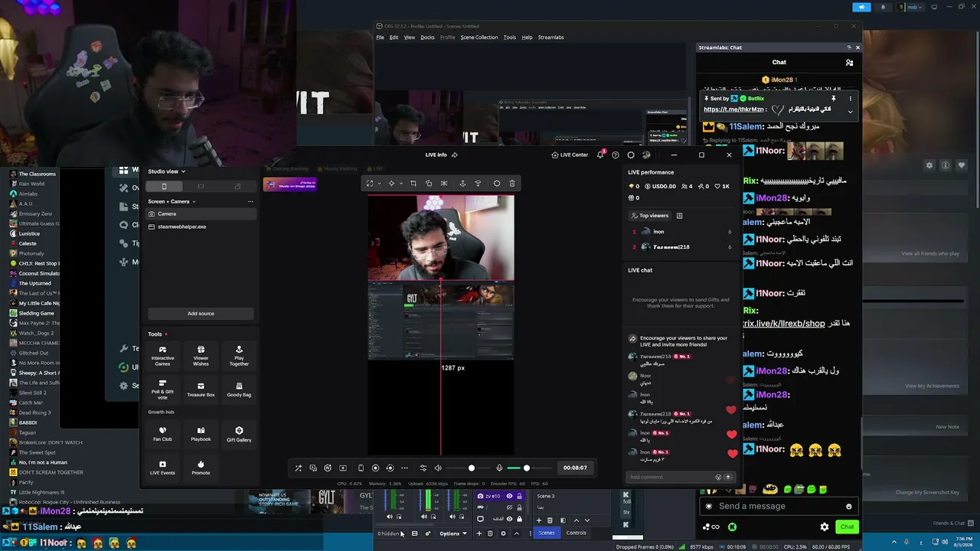
Task: Select the Camera source in list
Action: [201, 214]
